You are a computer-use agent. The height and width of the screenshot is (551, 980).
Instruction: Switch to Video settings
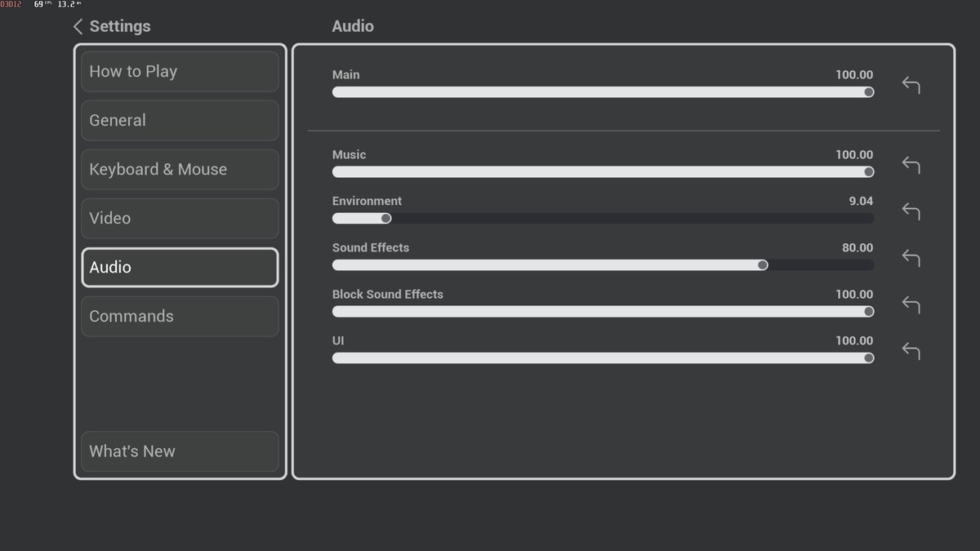[x=180, y=219]
